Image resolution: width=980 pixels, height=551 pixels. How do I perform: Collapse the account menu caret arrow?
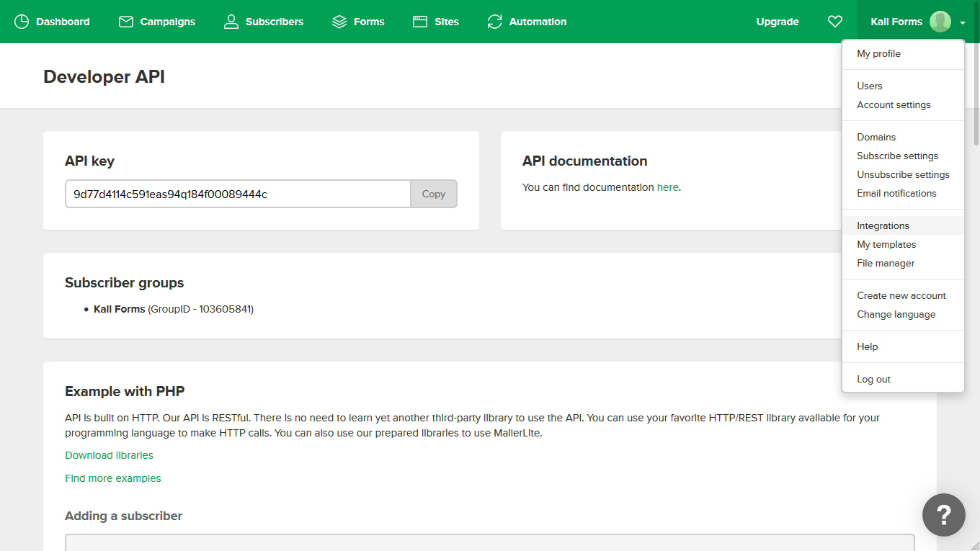pos(963,22)
